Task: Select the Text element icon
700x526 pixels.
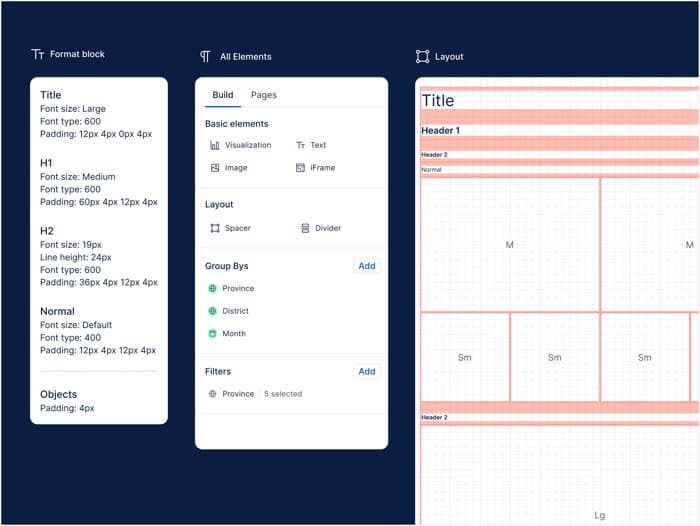Action: (300, 145)
